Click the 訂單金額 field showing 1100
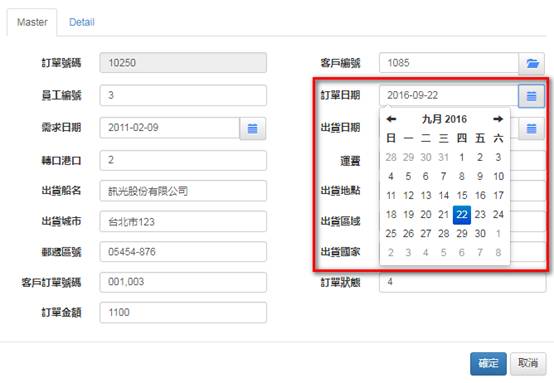Screen dimensions: 554x383 [x=183, y=313]
